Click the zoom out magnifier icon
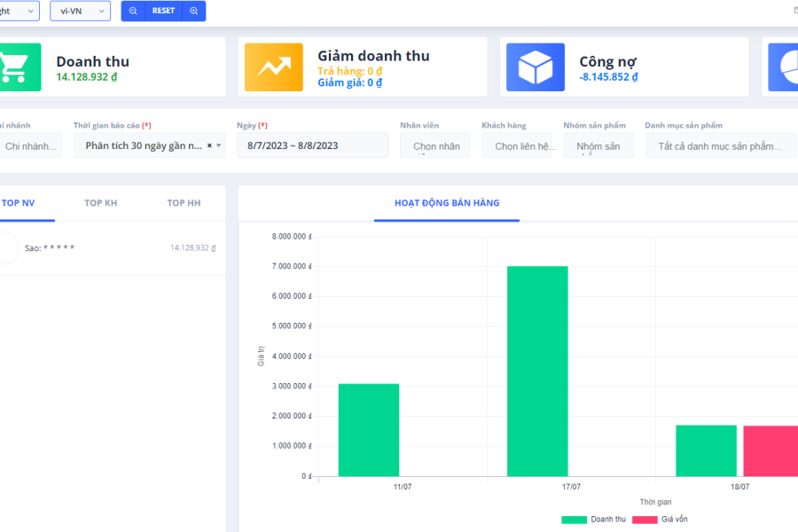 pos(133,11)
